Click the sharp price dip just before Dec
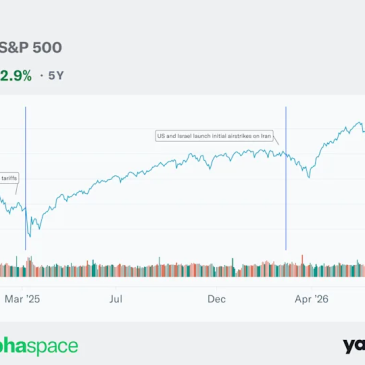The height and width of the screenshot is (365, 365). [210, 168]
